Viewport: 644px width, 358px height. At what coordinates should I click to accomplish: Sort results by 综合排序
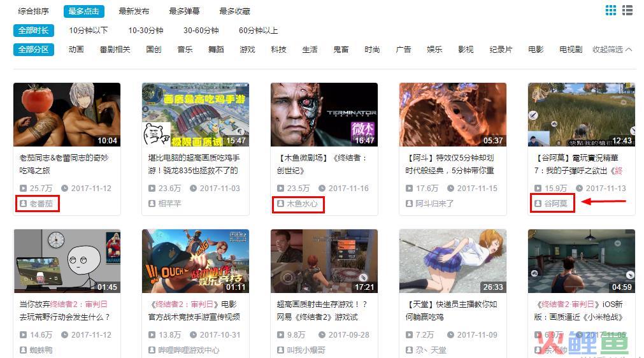click(x=33, y=11)
